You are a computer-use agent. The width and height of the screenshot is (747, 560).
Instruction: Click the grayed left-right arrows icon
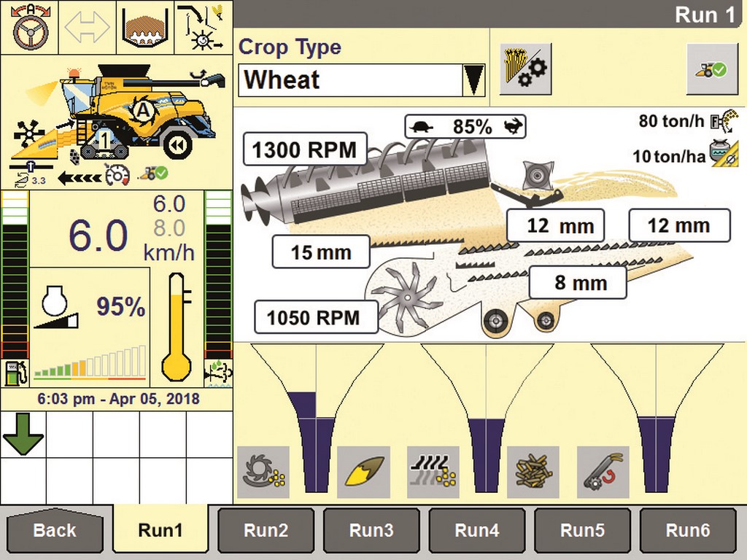(x=88, y=28)
